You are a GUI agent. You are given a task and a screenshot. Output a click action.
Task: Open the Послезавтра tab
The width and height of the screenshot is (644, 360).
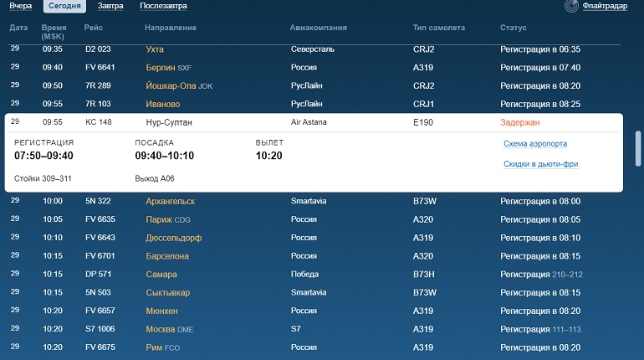tap(163, 6)
